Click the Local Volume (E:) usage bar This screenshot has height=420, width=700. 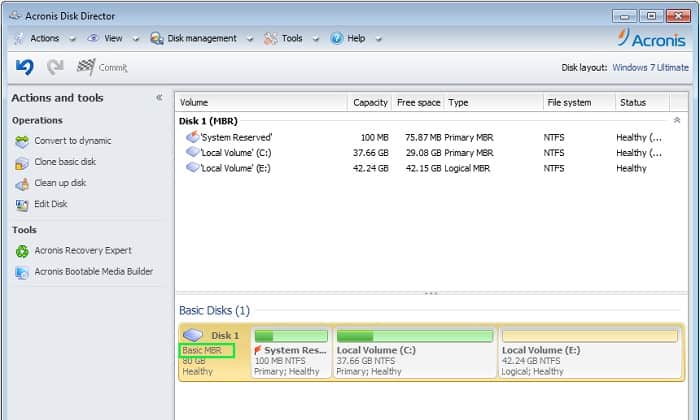point(590,336)
